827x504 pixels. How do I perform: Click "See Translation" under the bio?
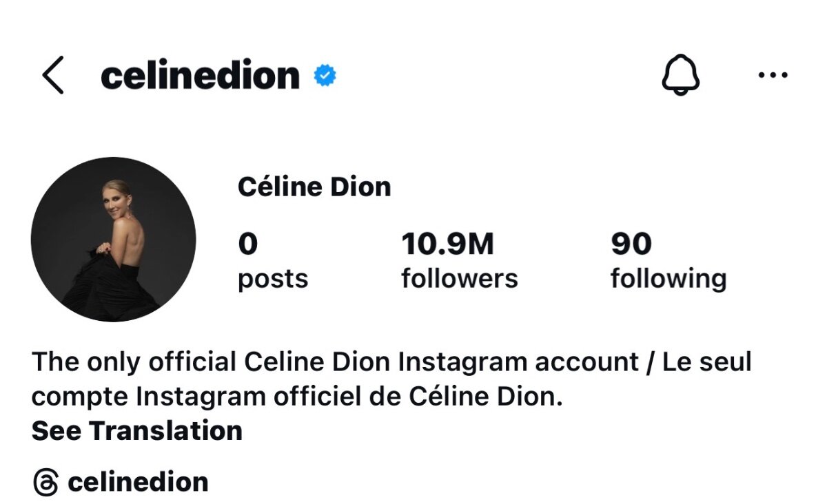pyautogui.click(x=137, y=431)
